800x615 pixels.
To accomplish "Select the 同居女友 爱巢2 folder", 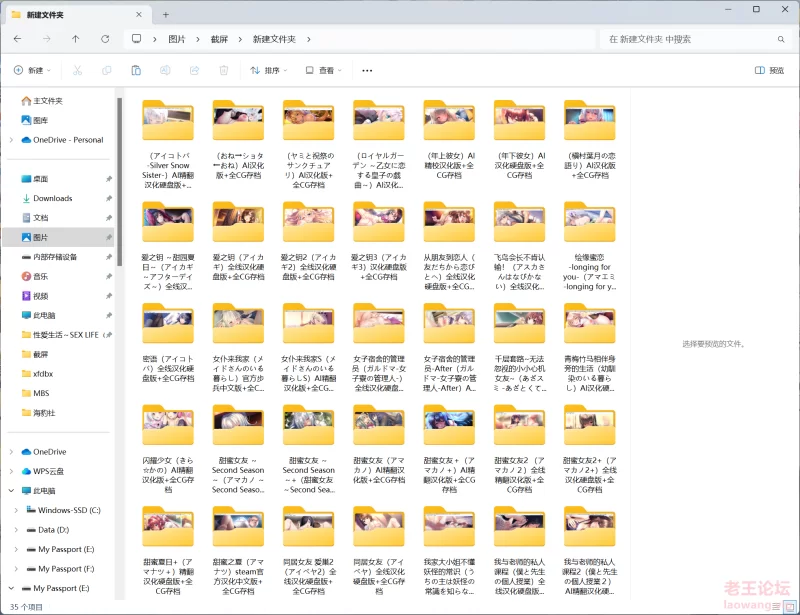I will point(308,552).
